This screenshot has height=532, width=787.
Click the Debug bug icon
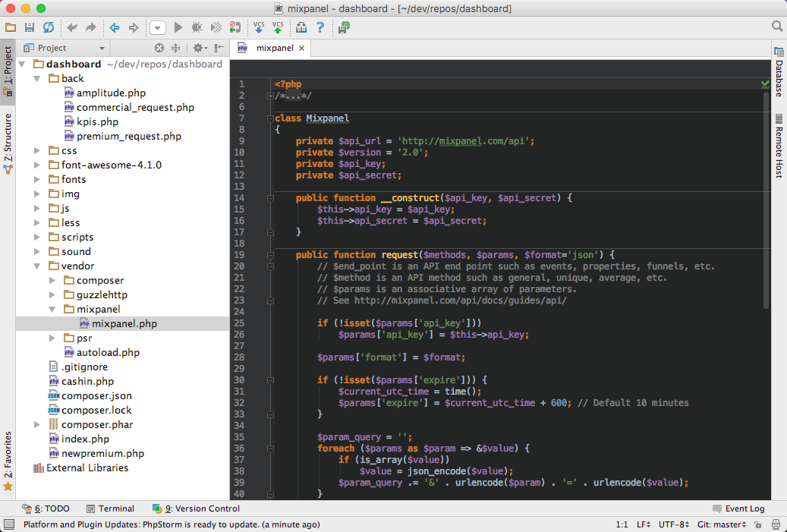(197, 27)
